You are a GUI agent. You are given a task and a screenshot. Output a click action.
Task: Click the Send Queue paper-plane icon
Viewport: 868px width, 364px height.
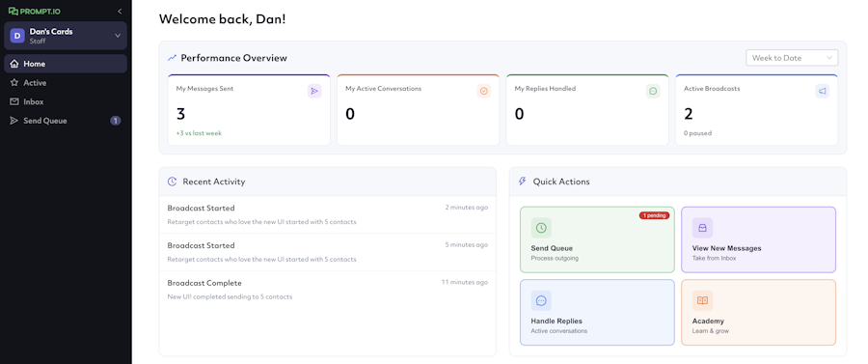pyautogui.click(x=14, y=121)
